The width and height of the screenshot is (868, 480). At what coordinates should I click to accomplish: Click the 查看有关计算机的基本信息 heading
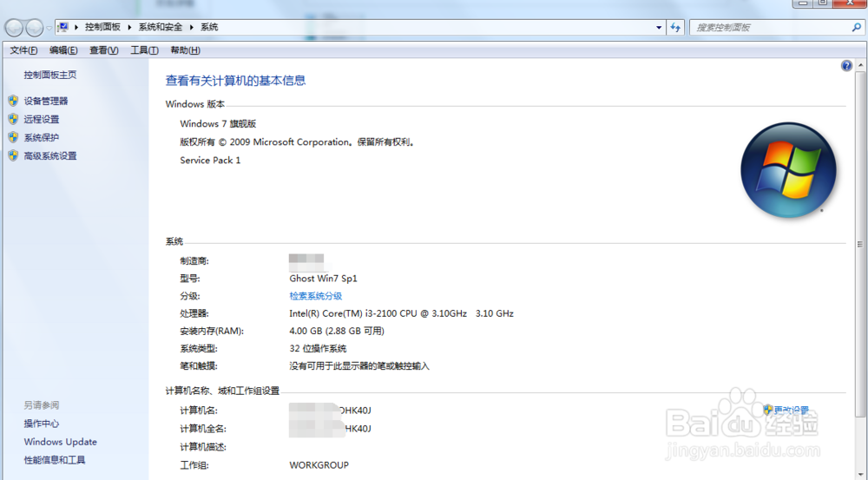click(x=235, y=80)
